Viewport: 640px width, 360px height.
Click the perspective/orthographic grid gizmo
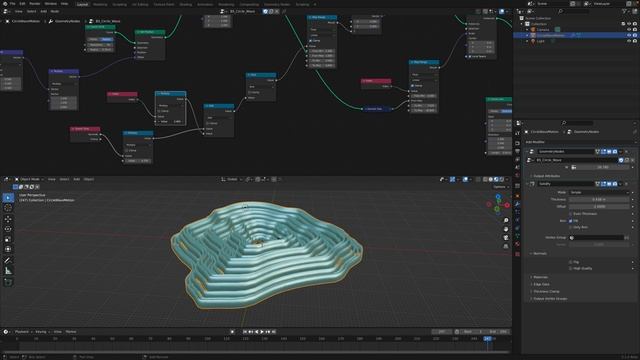pyautogui.click(x=506, y=247)
